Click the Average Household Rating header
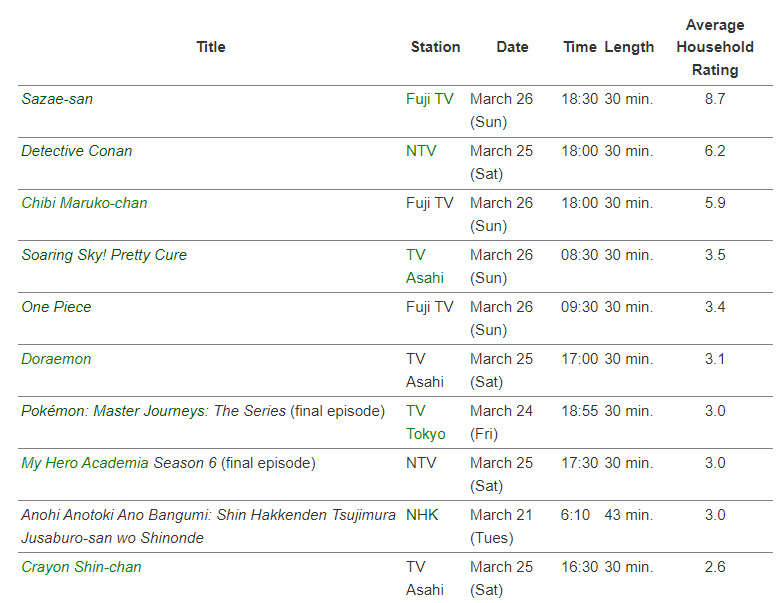 click(x=715, y=47)
